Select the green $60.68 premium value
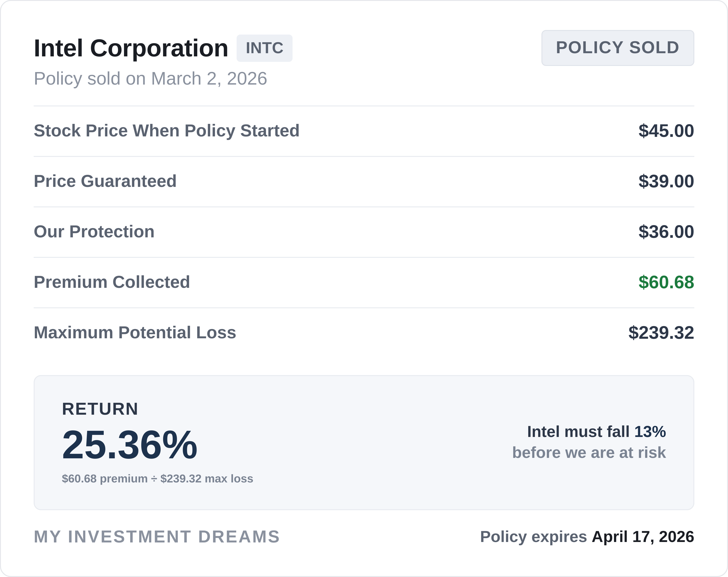The height and width of the screenshot is (577, 728). [x=666, y=282]
